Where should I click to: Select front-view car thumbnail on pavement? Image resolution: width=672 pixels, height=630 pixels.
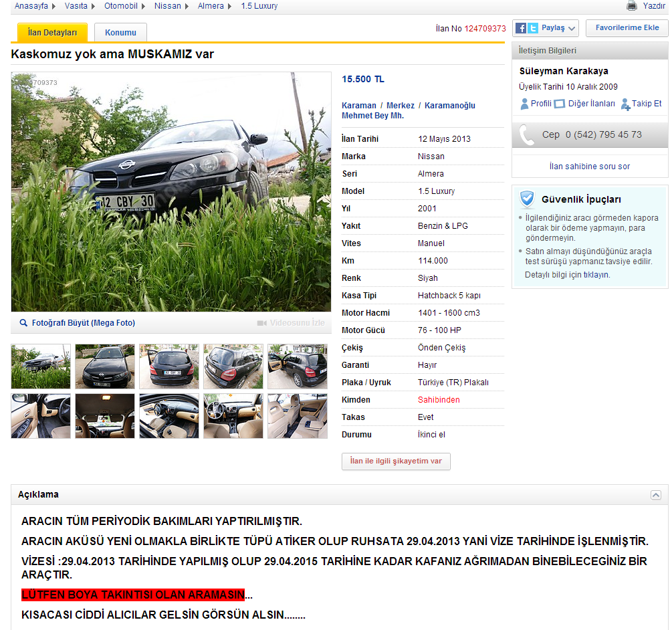click(105, 366)
